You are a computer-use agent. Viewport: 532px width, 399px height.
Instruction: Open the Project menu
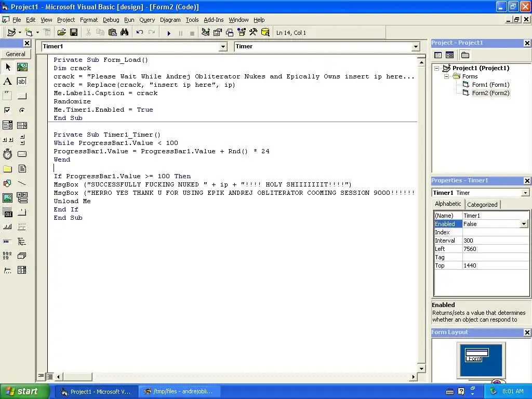click(66, 20)
